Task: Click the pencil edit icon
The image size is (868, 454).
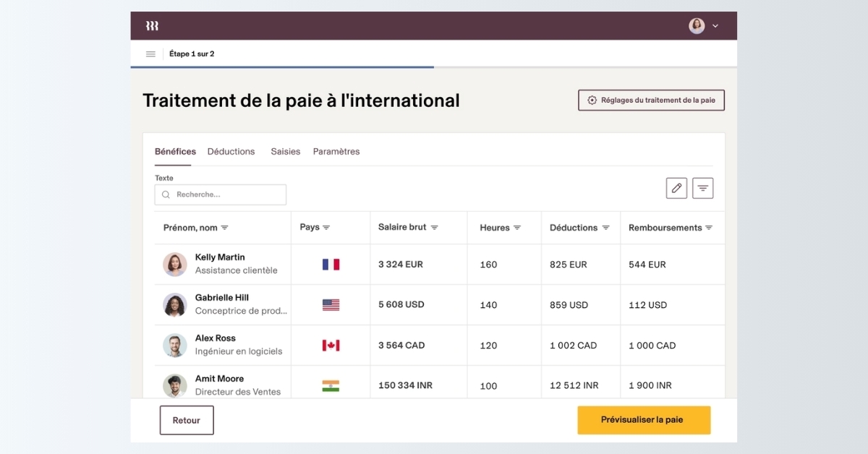Action: [x=676, y=188]
